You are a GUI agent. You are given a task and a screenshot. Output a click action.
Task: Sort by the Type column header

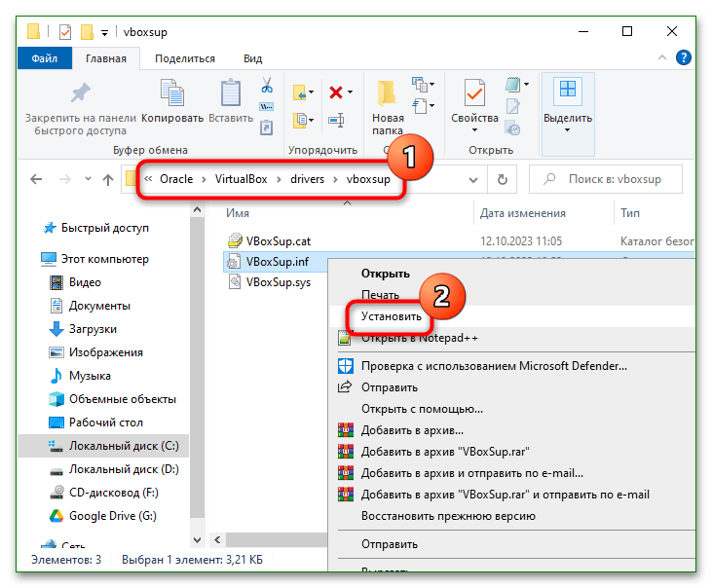pyautogui.click(x=630, y=213)
